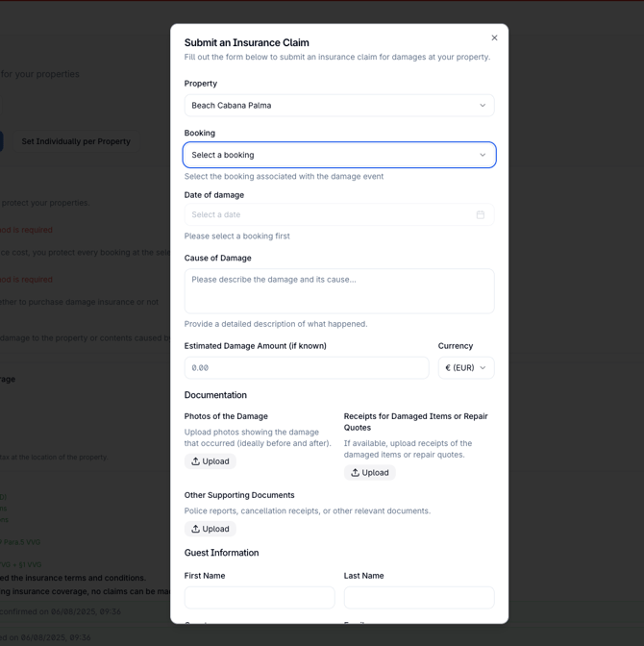Click the dialog title Submit an Insurance Claim
This screenshot has width=644, height=646.
246,43
